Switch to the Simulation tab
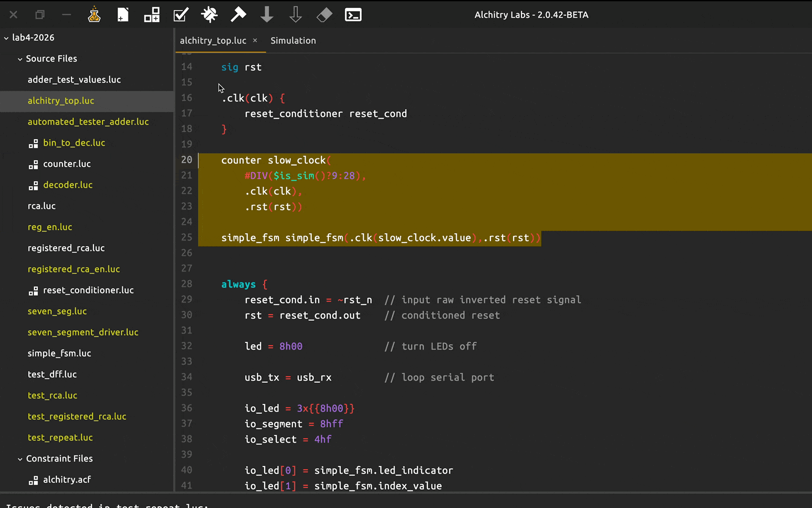This screenshot has width=812, height=508. (293, 40)
